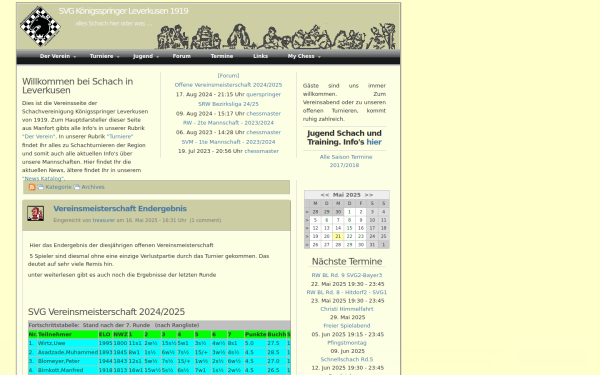Viewport: 600px width, 375px height.
Task: Click the chessboard knight logo
Action: pos(40,26)
